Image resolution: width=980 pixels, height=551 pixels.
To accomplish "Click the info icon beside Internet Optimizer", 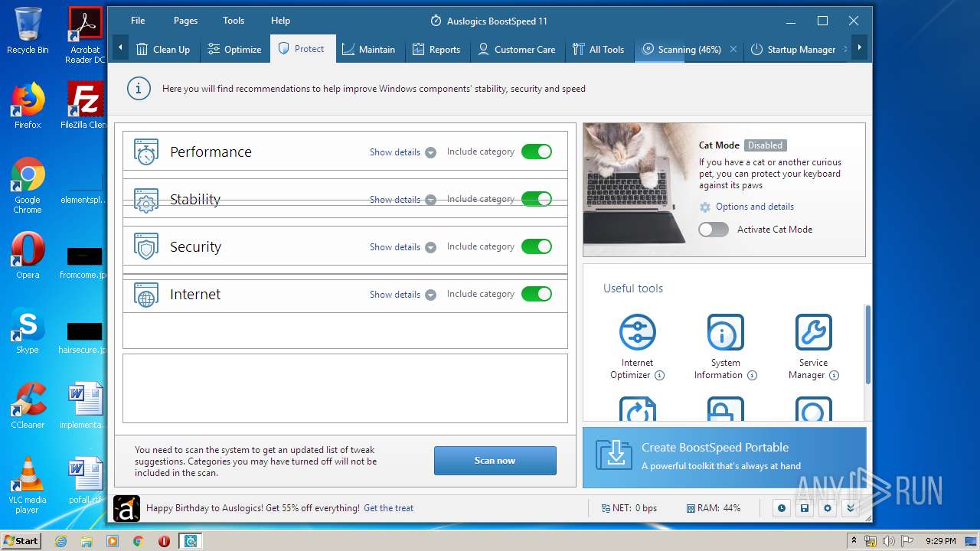I will 659,375.
